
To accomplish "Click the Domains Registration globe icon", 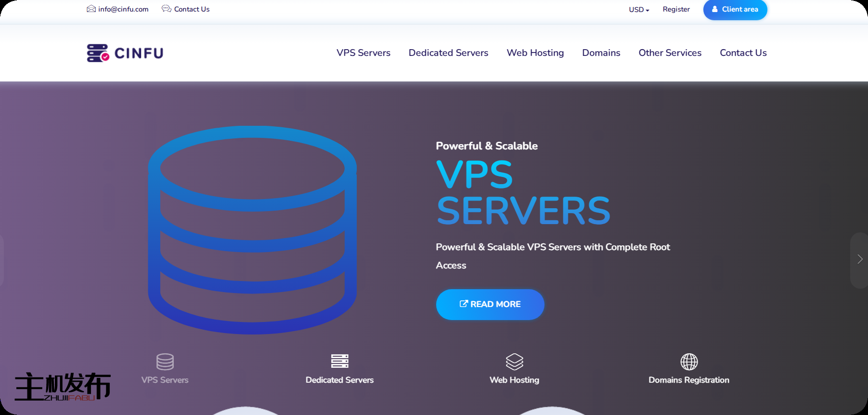I will (x=688, y=361).
